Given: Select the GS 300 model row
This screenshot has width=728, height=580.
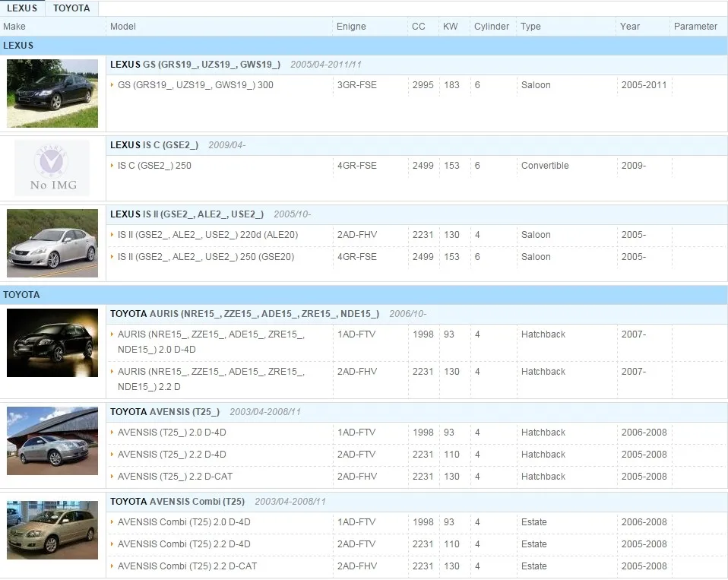Looking at the screenshot, I should [x=195, y=85].
